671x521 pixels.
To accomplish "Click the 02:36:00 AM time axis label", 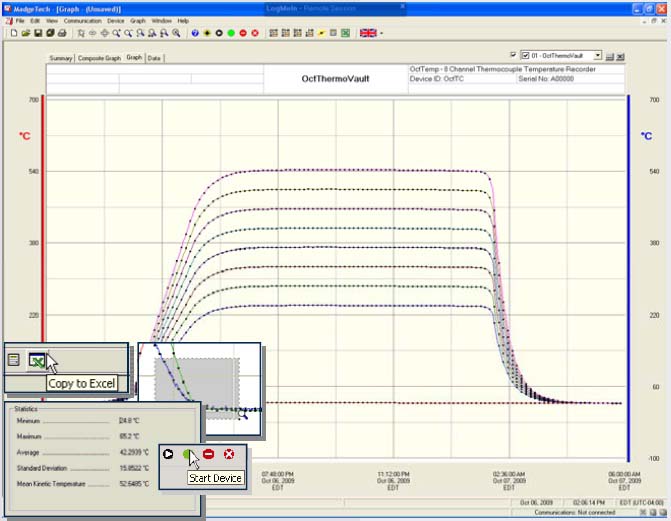I will click(509, 481).
